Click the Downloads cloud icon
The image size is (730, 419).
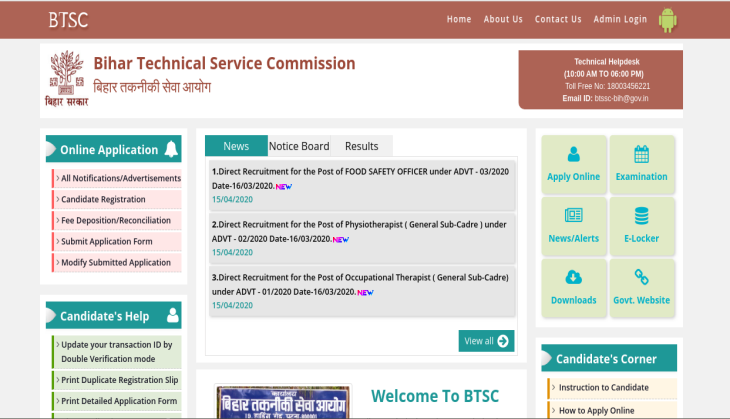[x=574, y=277]
